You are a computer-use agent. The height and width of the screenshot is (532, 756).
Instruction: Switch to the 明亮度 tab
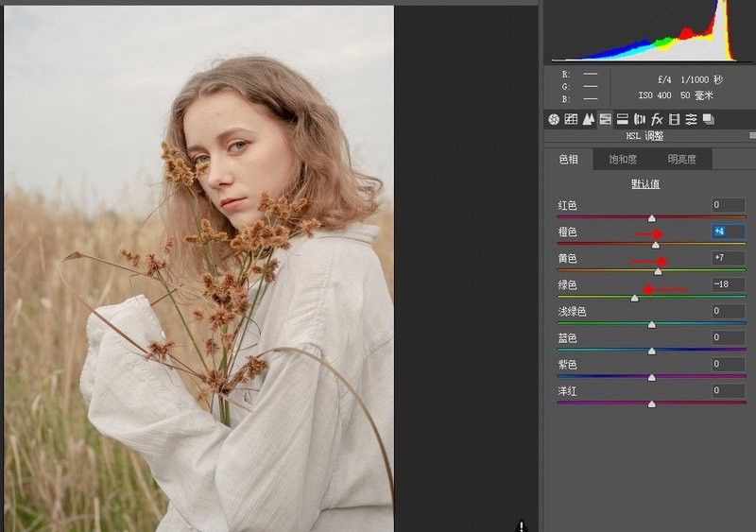(682, 160)
